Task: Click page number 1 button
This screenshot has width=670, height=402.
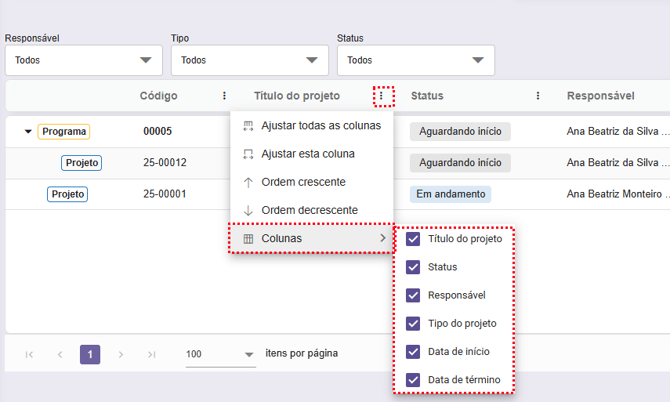Action: pos(90,354)
